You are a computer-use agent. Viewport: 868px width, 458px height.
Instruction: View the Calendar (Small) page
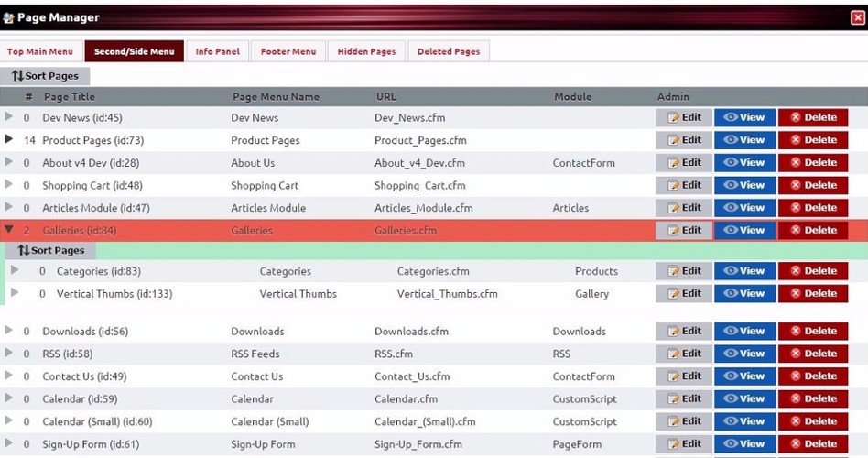pyautogui.click(x=744, y=421)
